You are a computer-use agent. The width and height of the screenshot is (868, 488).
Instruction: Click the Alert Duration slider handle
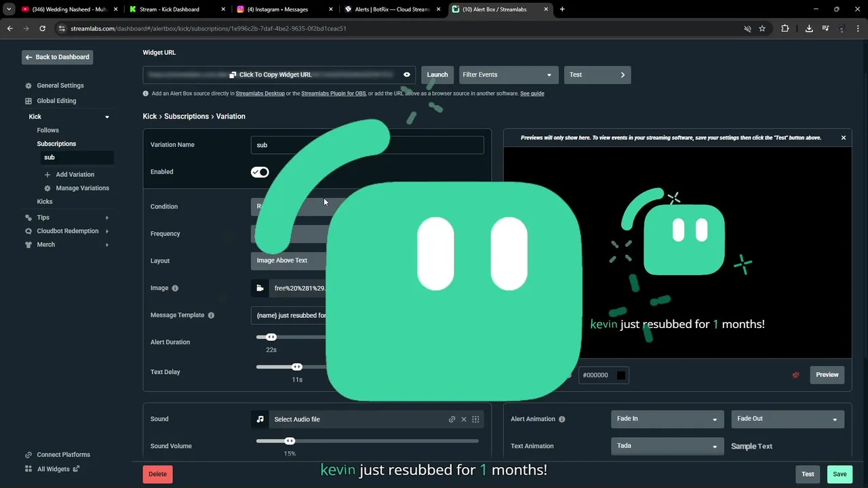pyautogui.click(x=271, y=337)
